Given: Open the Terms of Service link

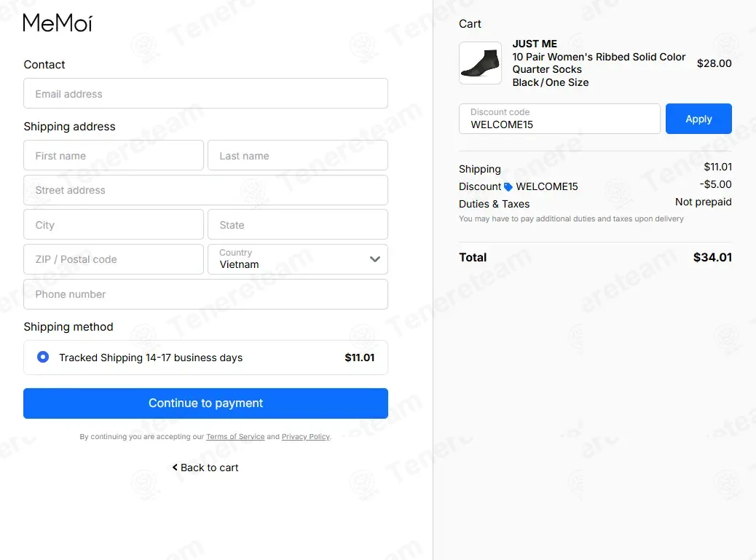Looking at the screenshot, I should click(x=235, y=437).
